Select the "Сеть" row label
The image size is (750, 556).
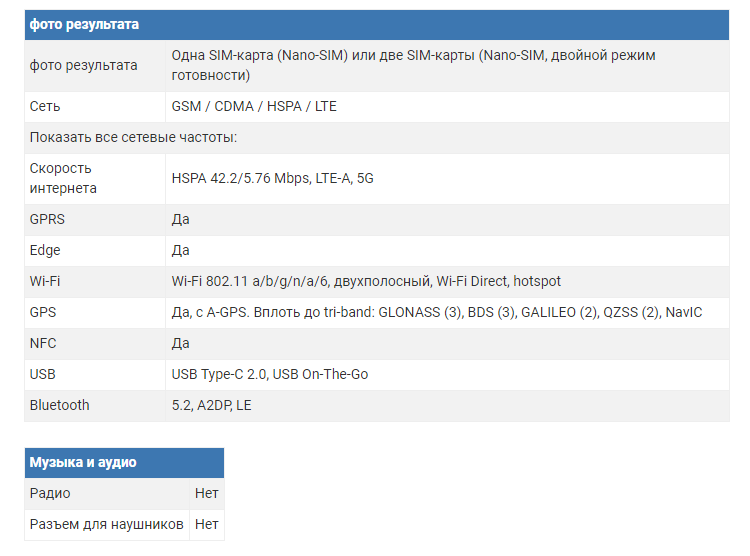pyautogui.click(x=45, y=106)
